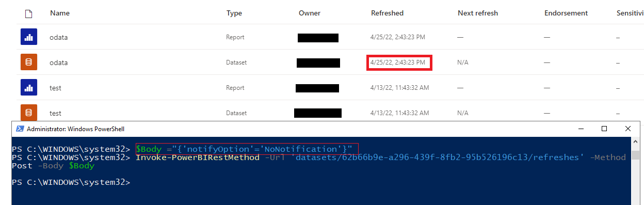
Task: Click 'Report' type in odata row
Action: coord(235,37)
